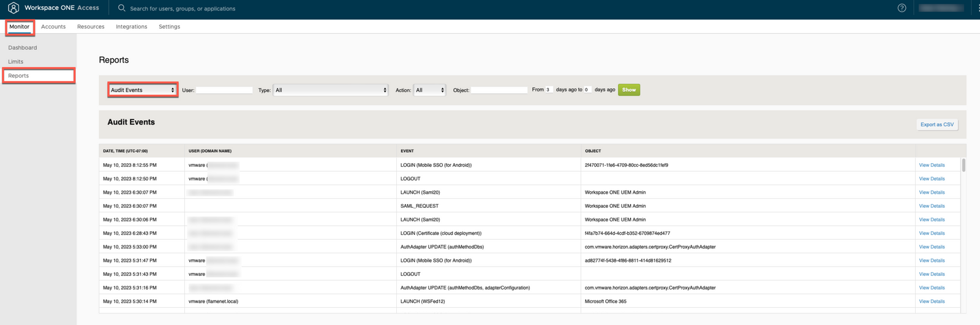View Details for 6:30:07 PM LAUNCH (Saml20) event
980x325 pixels.
pyautogui.click(x=932, y=192)
